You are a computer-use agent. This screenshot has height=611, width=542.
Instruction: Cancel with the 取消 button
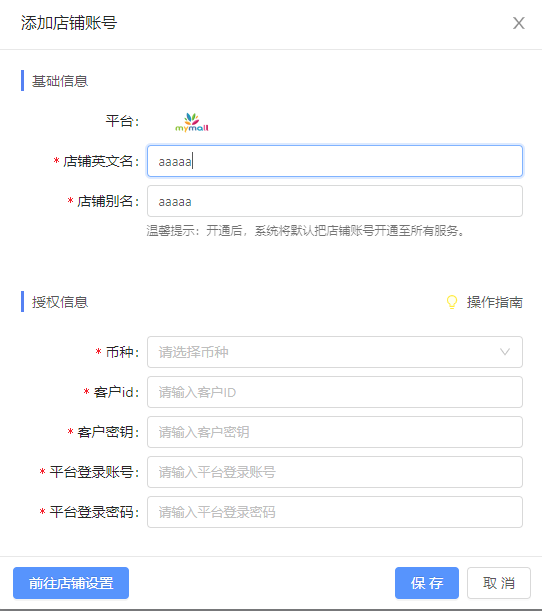click(499, 583)
